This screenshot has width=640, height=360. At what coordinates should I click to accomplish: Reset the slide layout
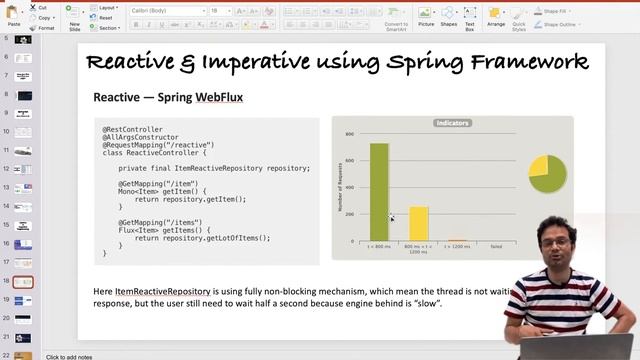coord(101,18)
